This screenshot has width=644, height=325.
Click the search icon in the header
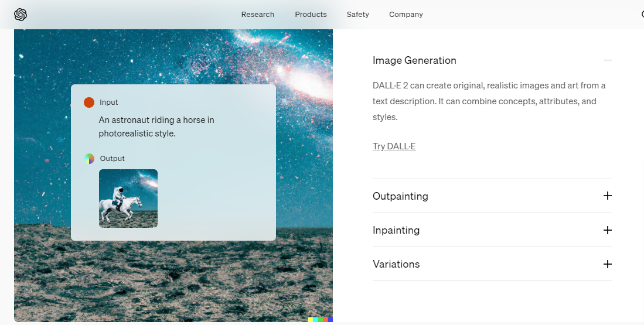pyautogui.click(x=642, y=15)
